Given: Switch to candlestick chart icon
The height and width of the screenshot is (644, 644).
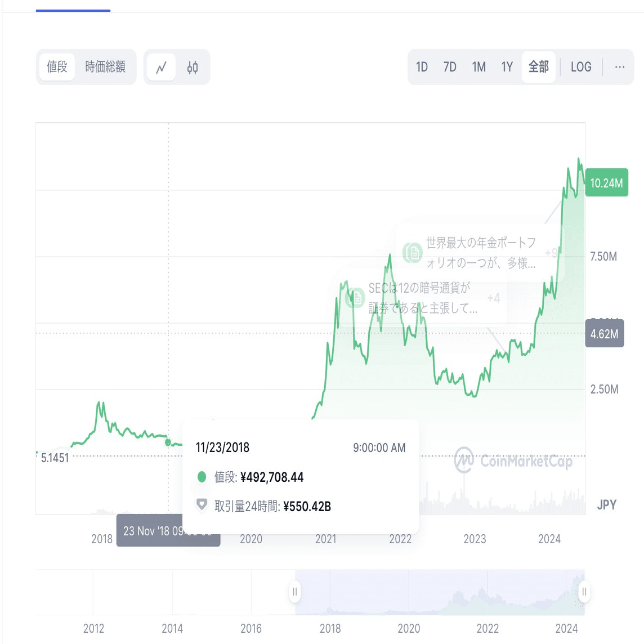Looking at the screenshot, I should [193, 68].
